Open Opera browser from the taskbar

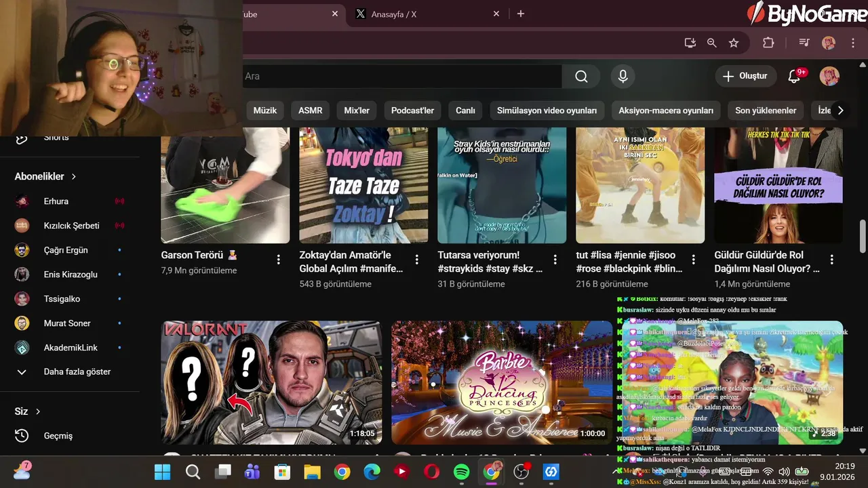pos(431,472)
